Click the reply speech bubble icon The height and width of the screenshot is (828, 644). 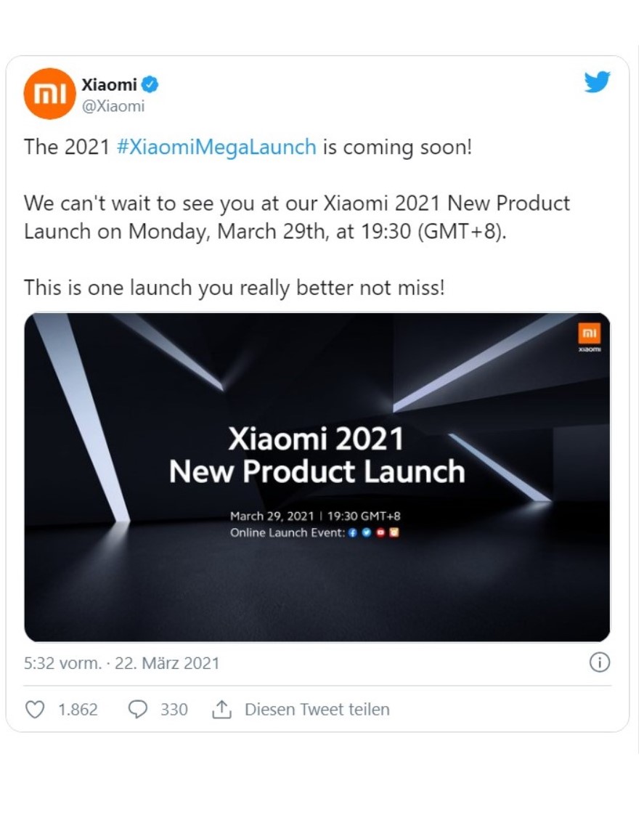pyautogui.click(x=137, y=710)
